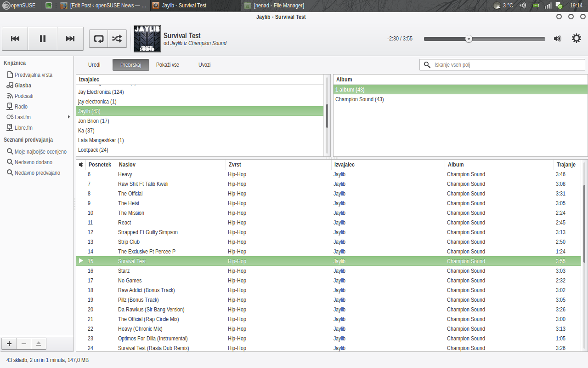The image size is (588, 368).
Task: Select the track Strapped Ft Guilty Simpson
Action: tap(328, 232)
